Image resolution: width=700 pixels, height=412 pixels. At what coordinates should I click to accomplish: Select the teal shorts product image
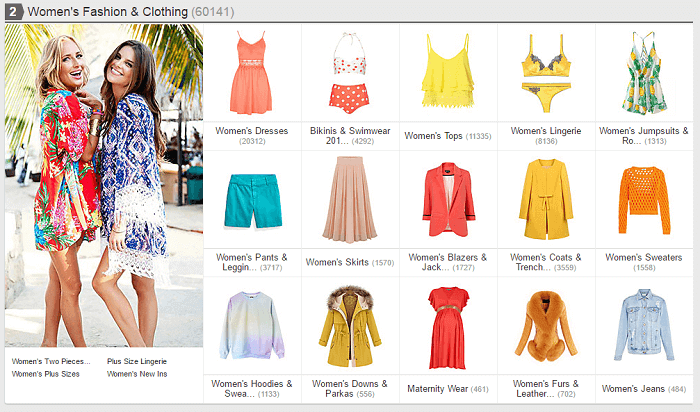(x=251, y=200)
